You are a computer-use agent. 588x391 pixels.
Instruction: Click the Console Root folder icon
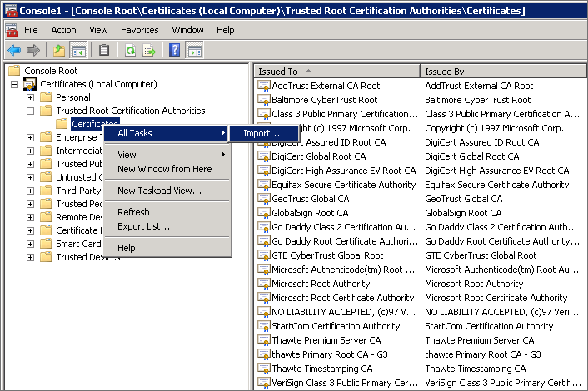coord(14,71)
